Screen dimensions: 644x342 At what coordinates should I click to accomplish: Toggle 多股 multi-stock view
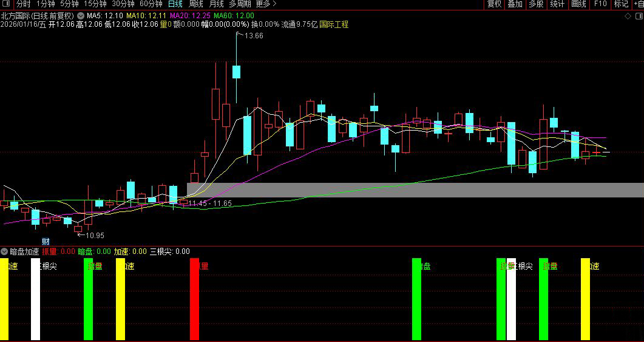[536, 4]
